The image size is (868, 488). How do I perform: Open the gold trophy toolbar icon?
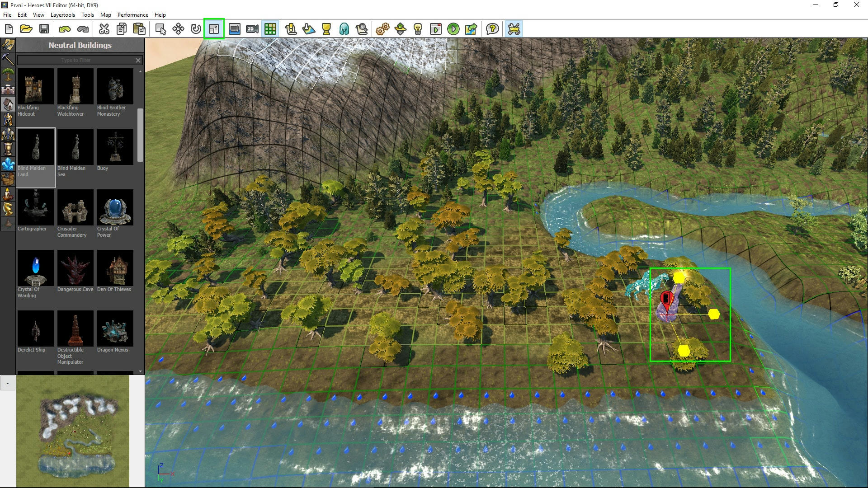[x=326, y=29]
